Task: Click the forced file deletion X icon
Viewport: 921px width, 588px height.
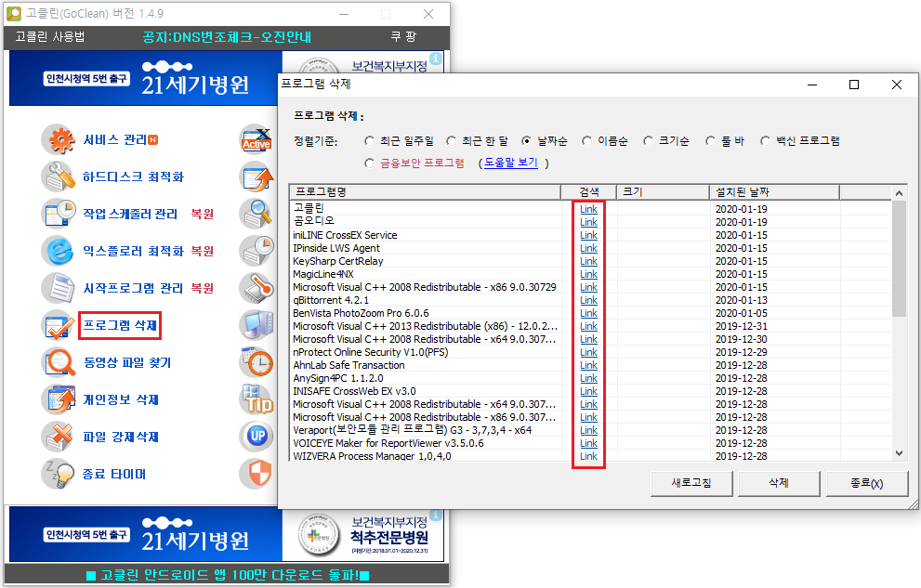Action: point(59,437)
